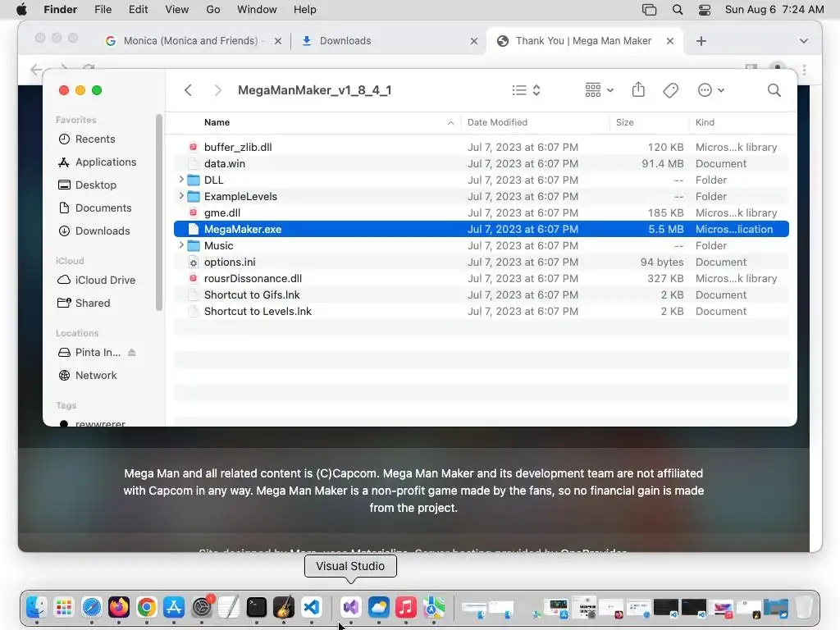Eject the Pinta Installer volume

(x=132, y=353)
